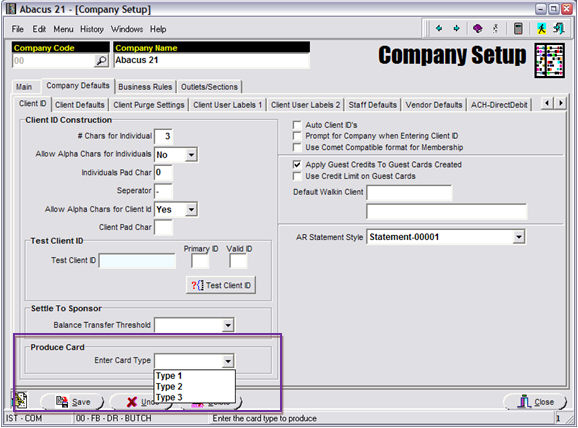Click the back arrow toolbar icon
The height and width of the screenshot is (428, 578).
pos(439,28)
